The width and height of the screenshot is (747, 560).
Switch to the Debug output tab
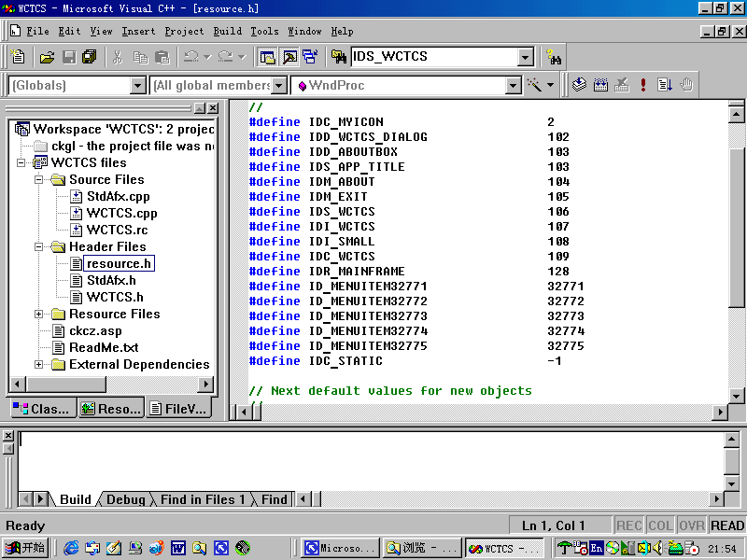[x=126, y=499]
